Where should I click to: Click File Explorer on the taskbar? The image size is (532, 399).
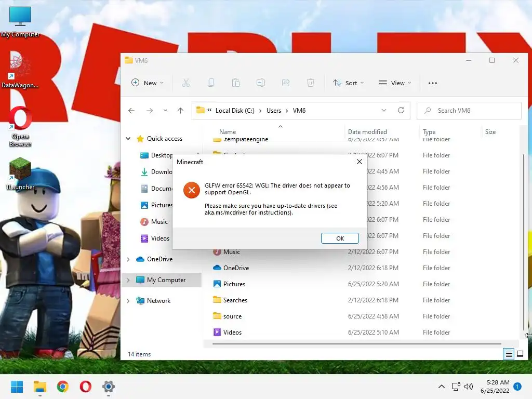[x=39, y=387]
